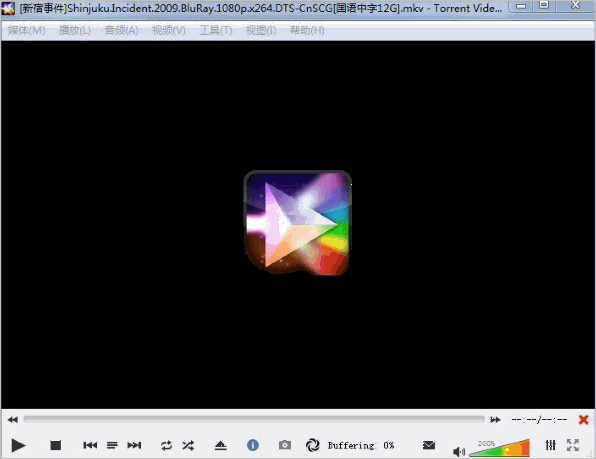Click the rewind slower arrows icon
This screenshot has height=459, width=596.
coord(13,419)
